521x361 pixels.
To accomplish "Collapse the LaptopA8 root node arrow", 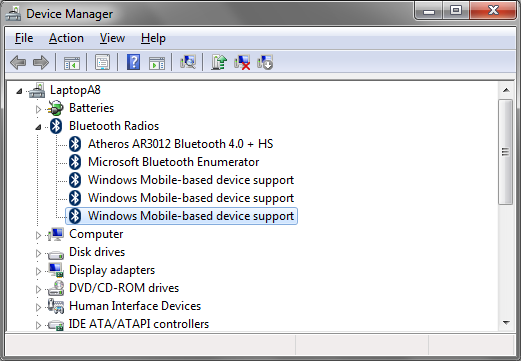I will click(x=19, y=91).
